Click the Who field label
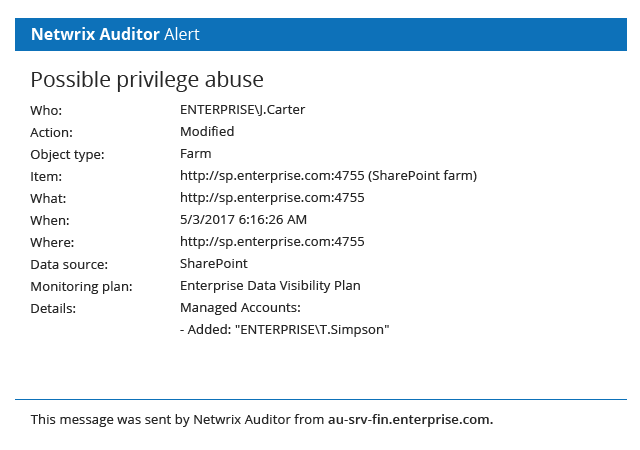 46,110
